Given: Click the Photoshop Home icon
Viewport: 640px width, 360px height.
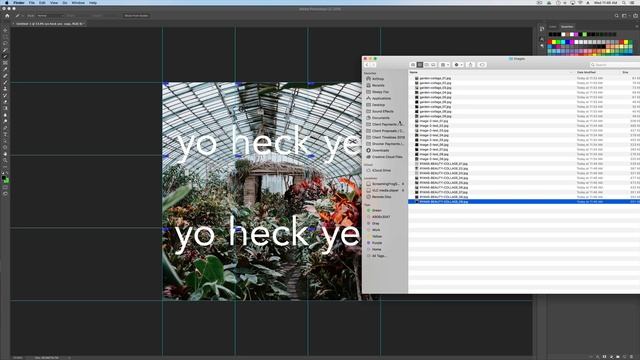Looking at the screenshot, I should (7, 16).
